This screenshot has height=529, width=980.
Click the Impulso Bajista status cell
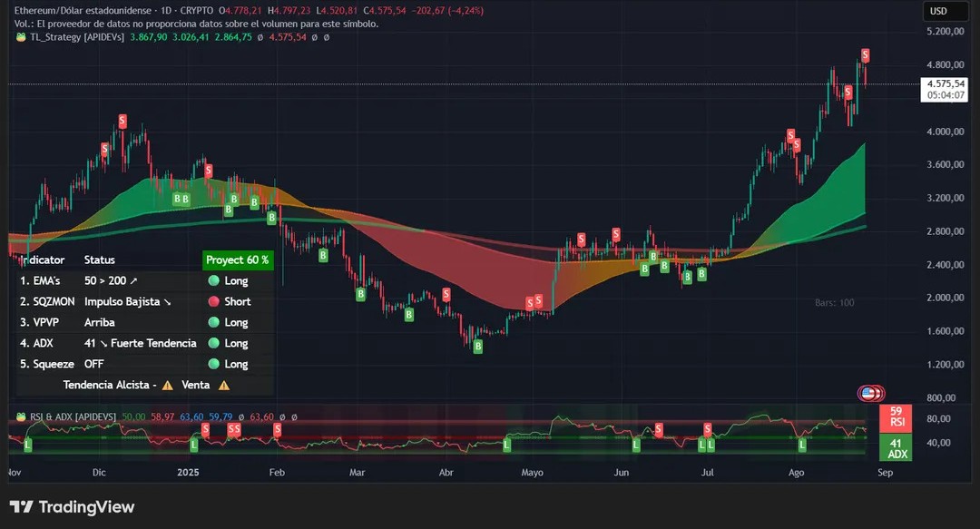point(128,301)
